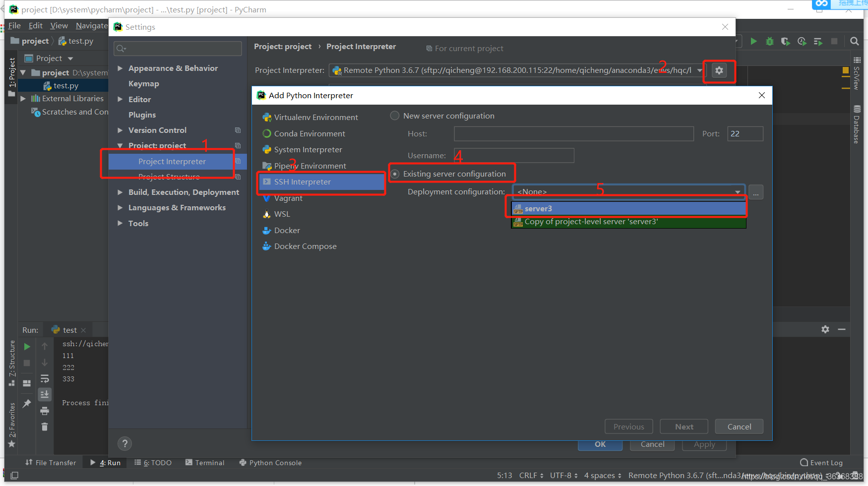
Task: Open the Edit menu
Action: click(36, 26)
